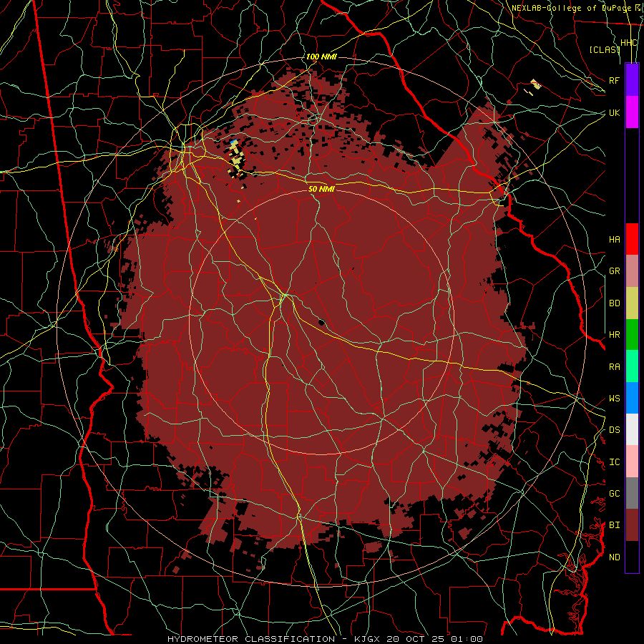Click the IC legend label

[x=614, y=462]
